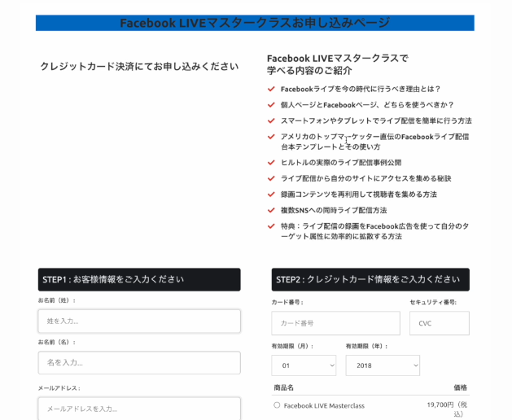
Task: Focus the email field メールアドレスを入力
Action: click(139, 409)
